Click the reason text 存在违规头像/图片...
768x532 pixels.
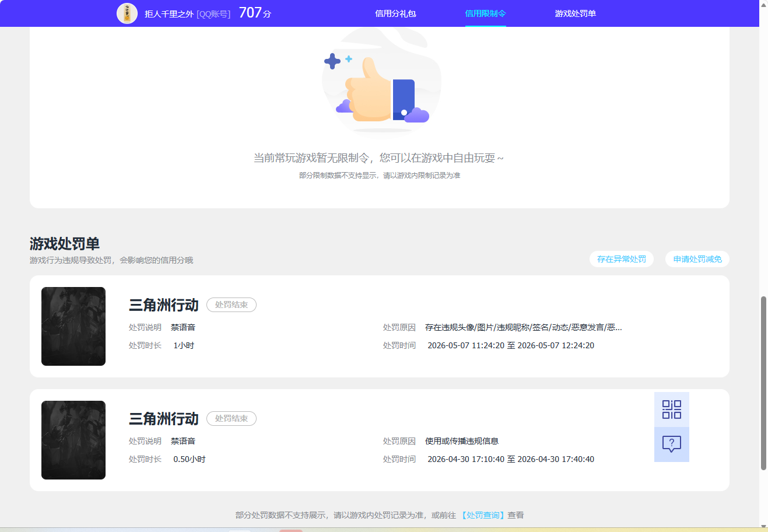pyautogui.click(x=524, y=327)
